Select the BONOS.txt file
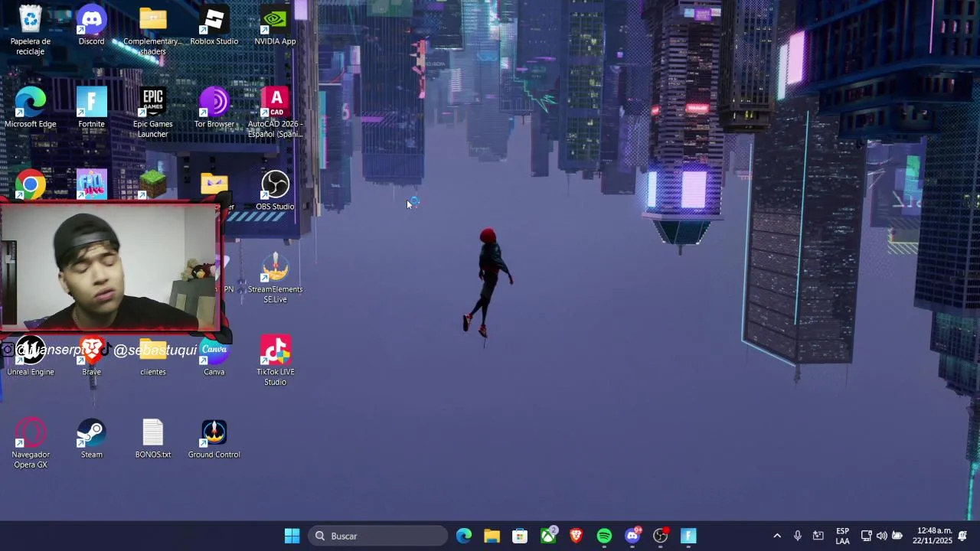This screenshot has height=551, width=980. (x=153, y=438)
